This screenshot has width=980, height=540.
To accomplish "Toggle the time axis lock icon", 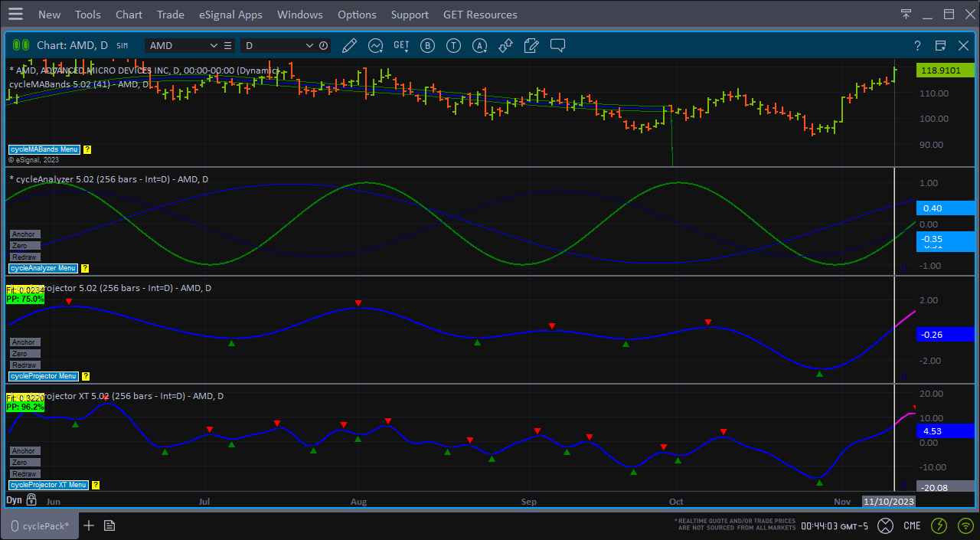I will 31,500.
